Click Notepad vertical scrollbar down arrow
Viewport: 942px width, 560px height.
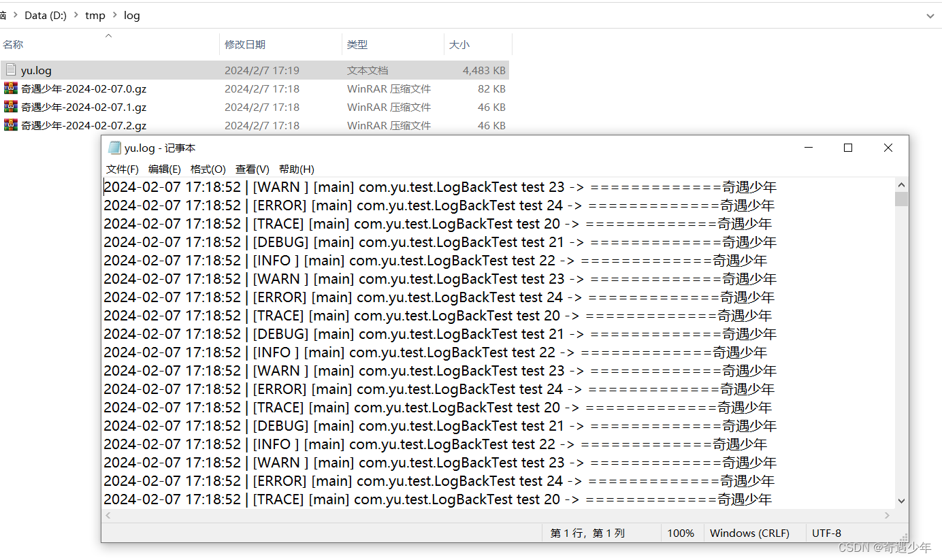[901, 501]
